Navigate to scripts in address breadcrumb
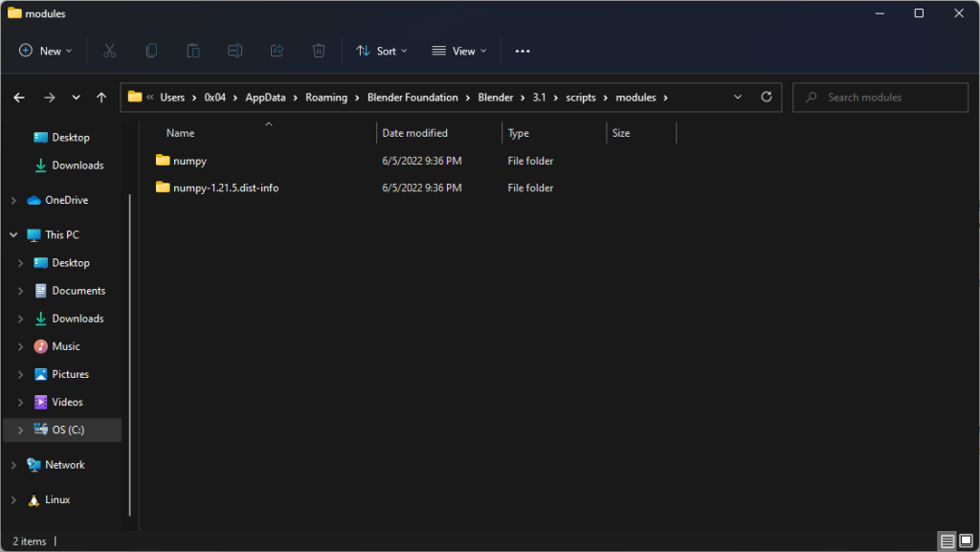The height and width of the screenshot is (552, 980). point(581,98)
